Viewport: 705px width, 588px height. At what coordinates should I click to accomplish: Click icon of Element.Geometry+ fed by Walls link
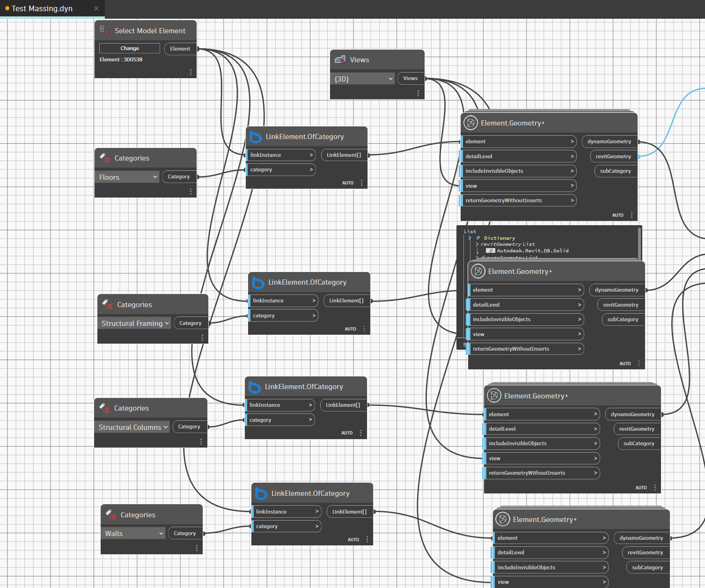(502, 519)
